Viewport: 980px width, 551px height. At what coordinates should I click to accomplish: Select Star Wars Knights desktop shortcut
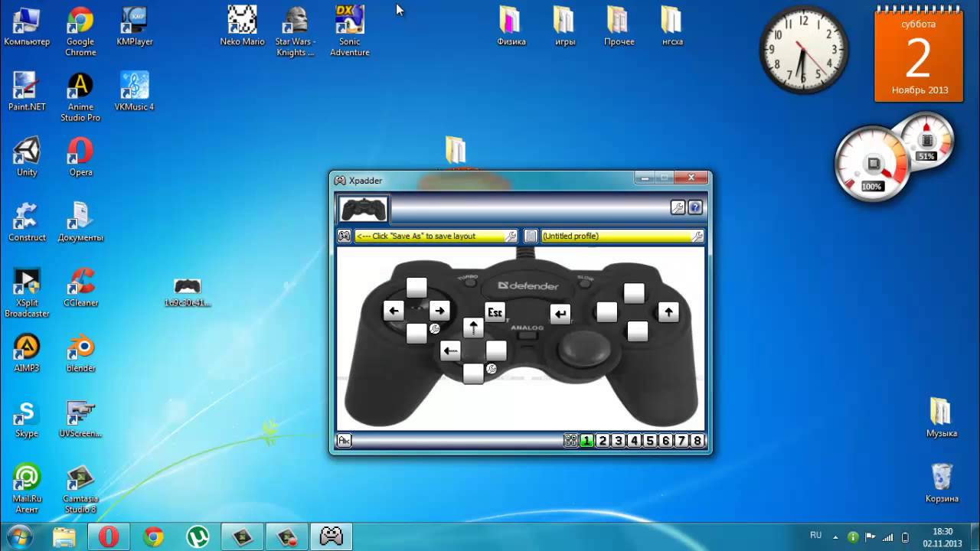click(296, 32)
